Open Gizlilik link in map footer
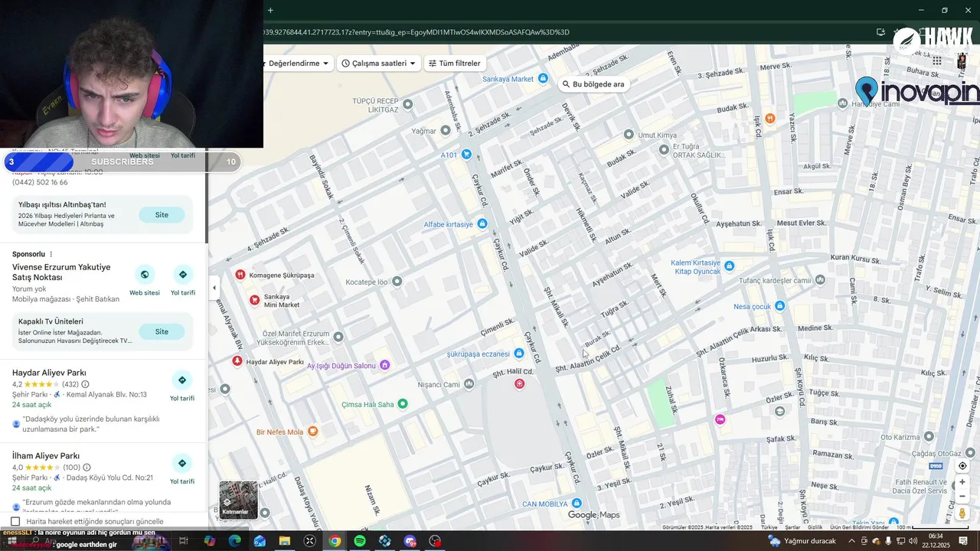 point(815,527)
